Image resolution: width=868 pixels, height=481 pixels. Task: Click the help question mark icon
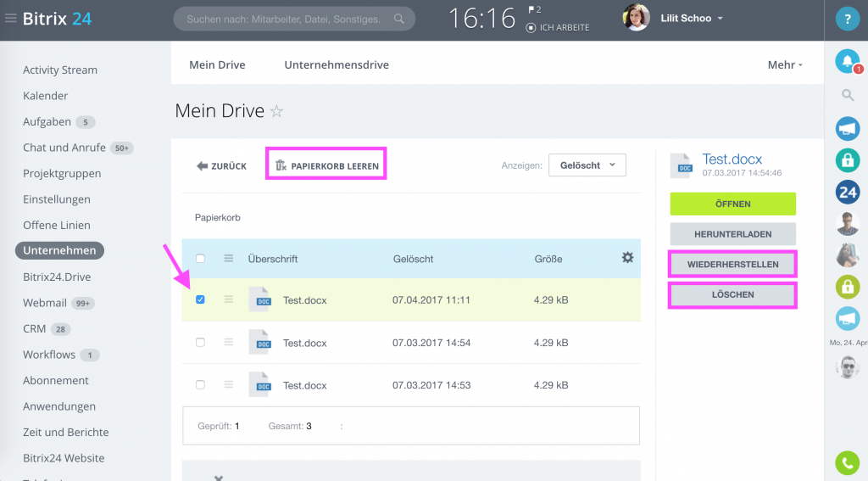(847, 20)
